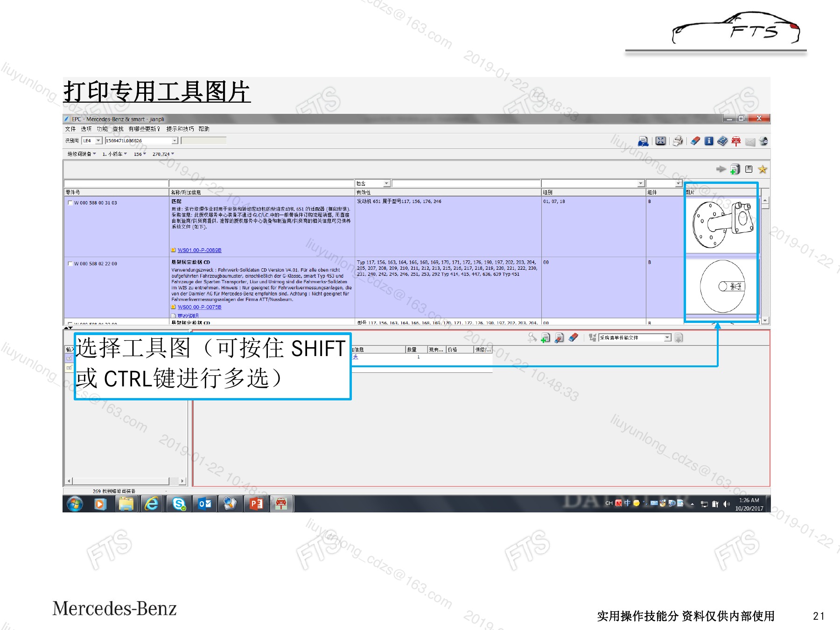Check the box for W 000 588 02 22 00
This screenshot has height=630, width=840.
click(x=70, y=264)
